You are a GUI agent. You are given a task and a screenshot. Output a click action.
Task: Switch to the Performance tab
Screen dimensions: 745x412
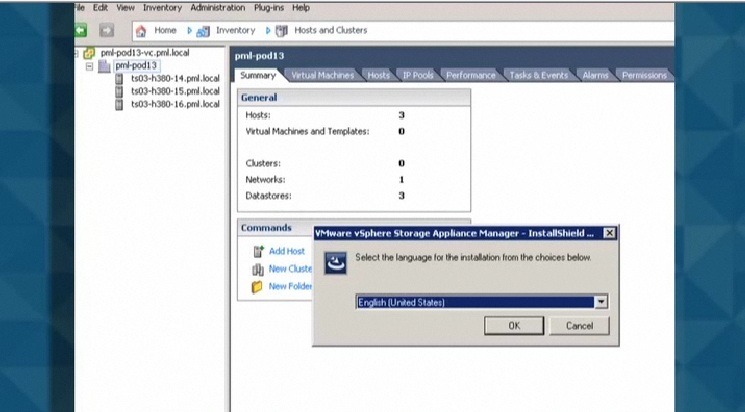[470, 75]
